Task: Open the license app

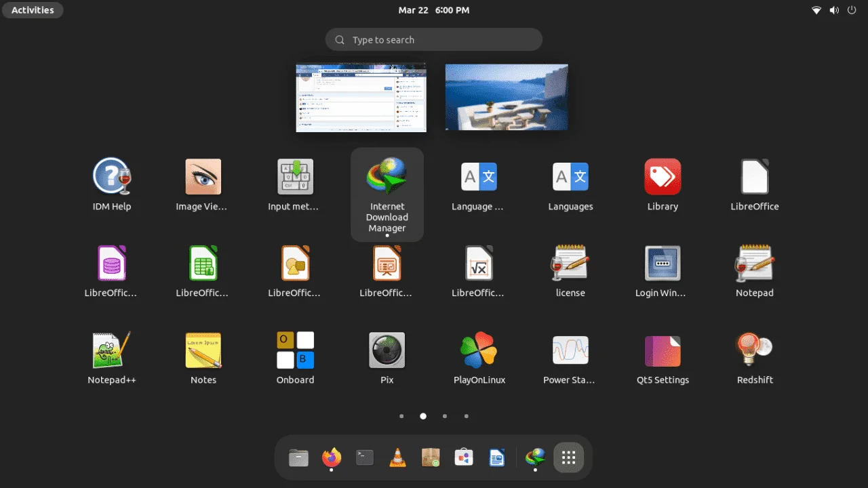Action: pyautogui.click(x=570, y=272)
